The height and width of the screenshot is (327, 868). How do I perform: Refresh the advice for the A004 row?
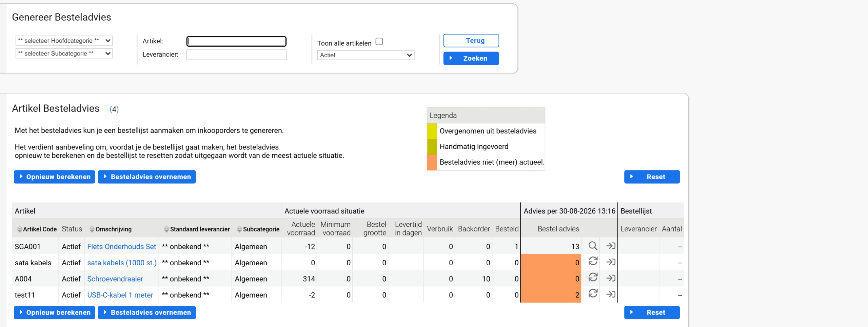[593, 277]
